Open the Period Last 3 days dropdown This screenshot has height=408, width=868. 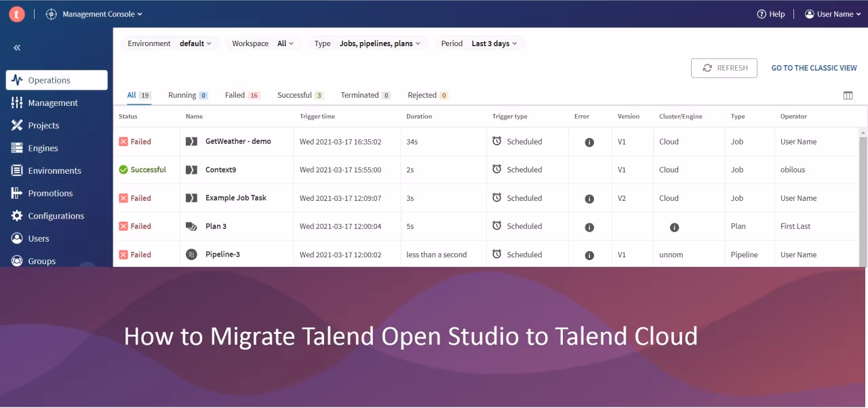tap(479, 43)
